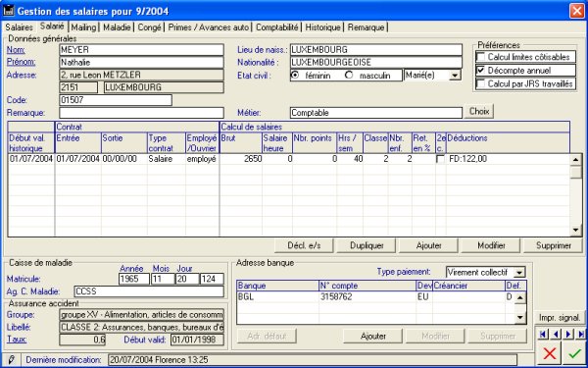588x368 pixels.
Task: Open the Marié(e) civil status dropdown
Action: (x=455, y=76)
